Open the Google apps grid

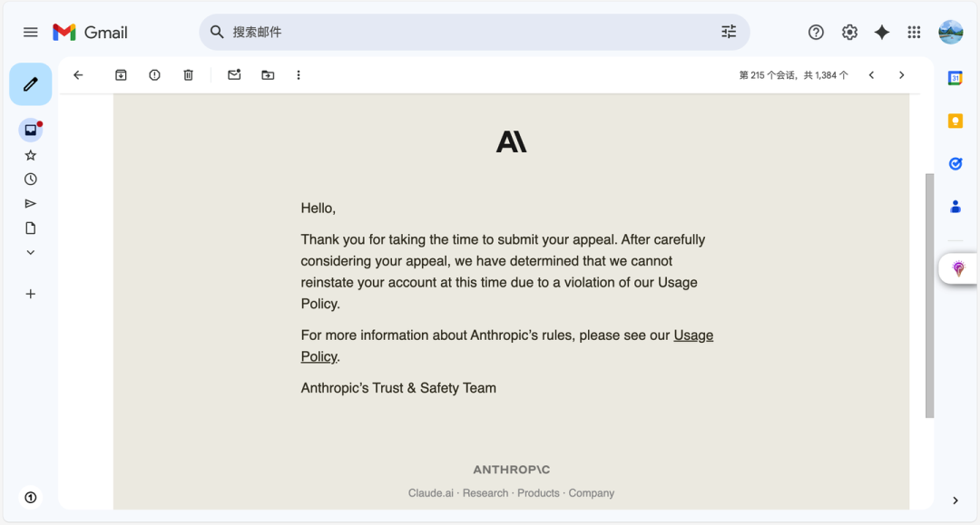[x=914, y=32]
